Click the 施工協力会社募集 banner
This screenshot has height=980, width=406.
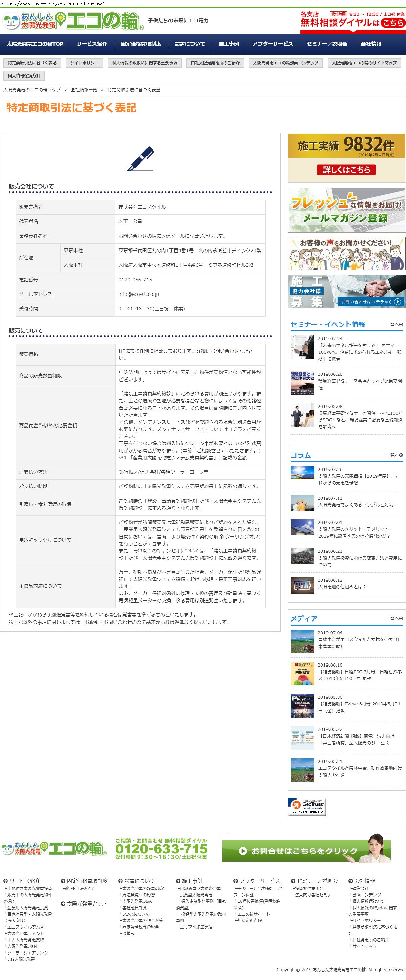click(346, 291)
